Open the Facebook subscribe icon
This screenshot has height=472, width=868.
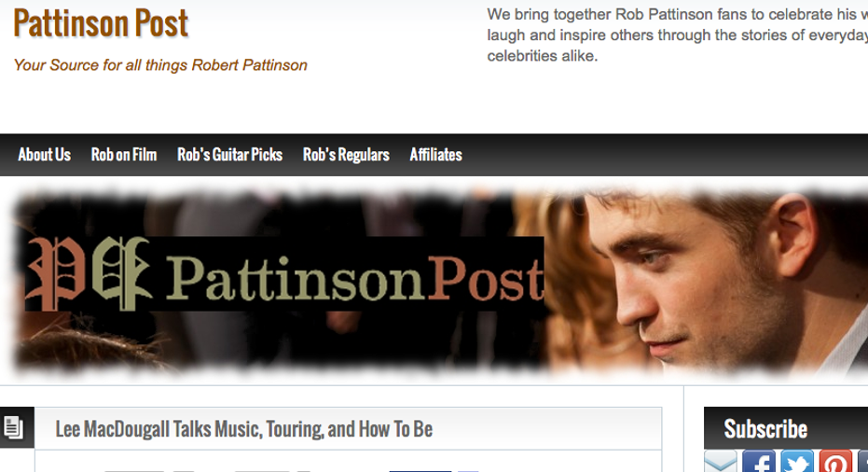pos(758,462)
